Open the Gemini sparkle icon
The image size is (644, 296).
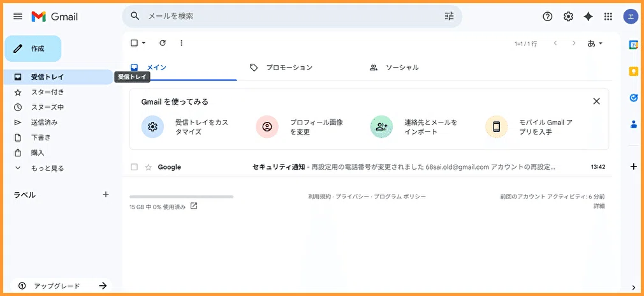point(588,17)
